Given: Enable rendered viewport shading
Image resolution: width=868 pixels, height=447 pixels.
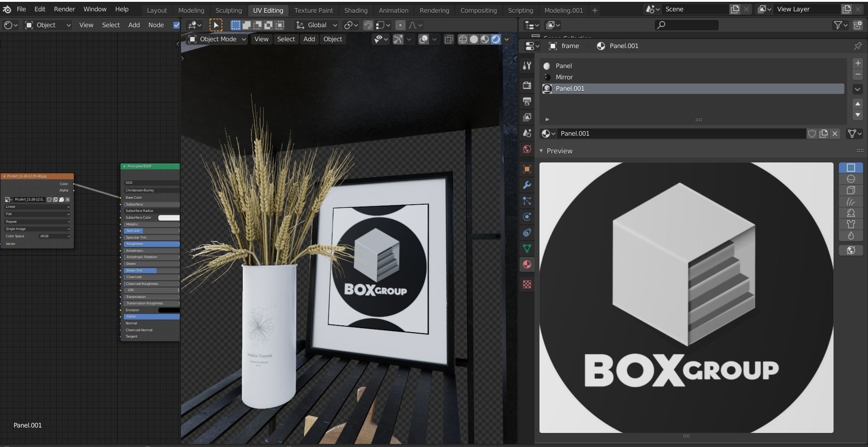Looking at the screenshot, I should [x=495, y=39].
